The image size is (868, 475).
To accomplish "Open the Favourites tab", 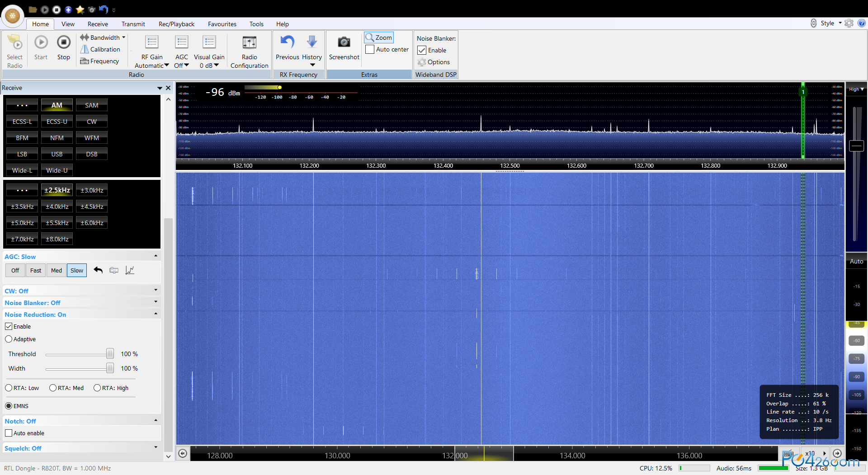I will click(222, 24).
